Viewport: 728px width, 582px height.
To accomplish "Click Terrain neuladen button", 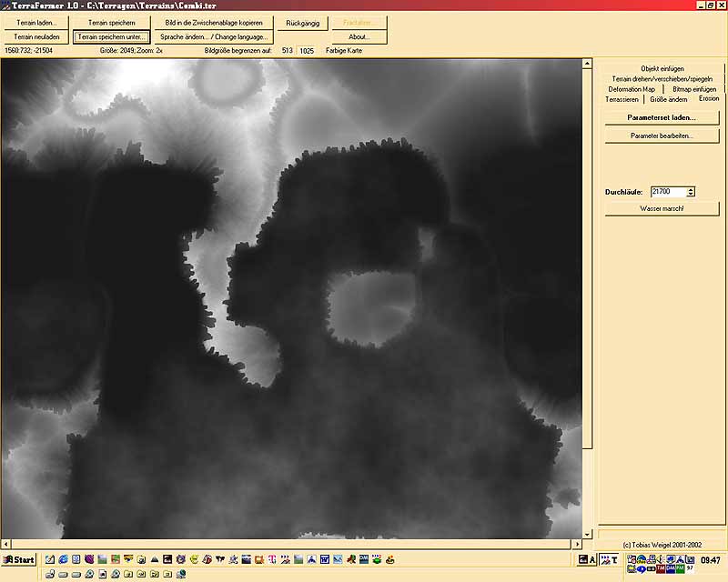I will (36, 37).
